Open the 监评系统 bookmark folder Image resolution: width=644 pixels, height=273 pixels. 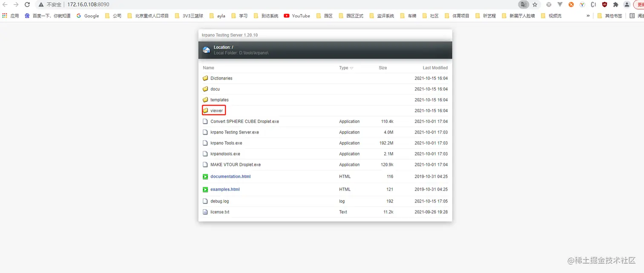[x=382, y=16]
